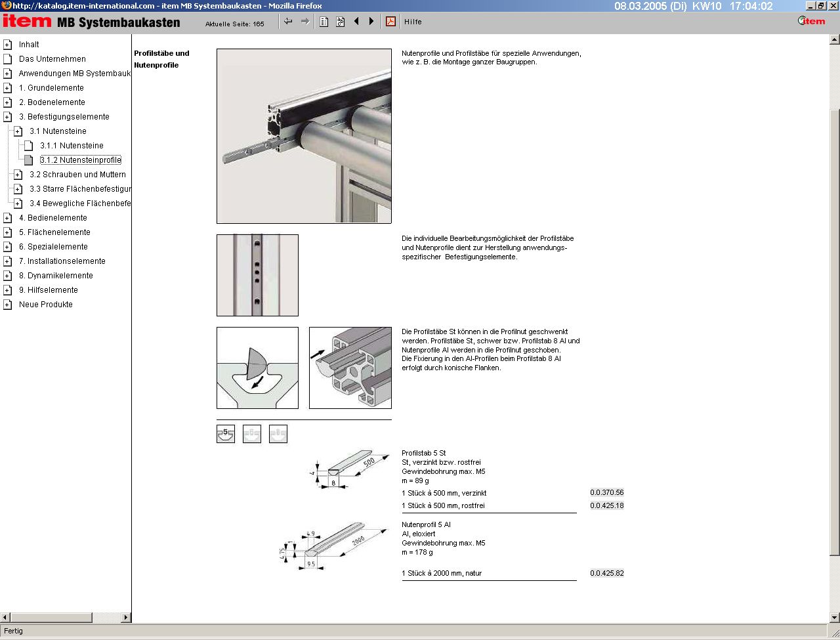Screen dimensions: 840x640
Task: Select the third groove size icon
Action: [278, 434]
